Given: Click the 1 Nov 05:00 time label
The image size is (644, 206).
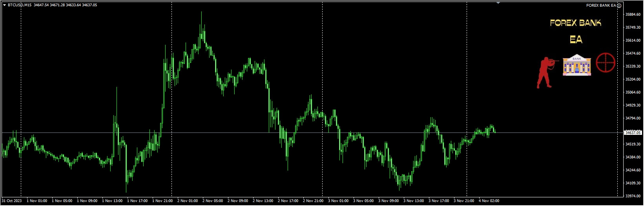Looking at the screenshot, I should [x=62, y=201].
